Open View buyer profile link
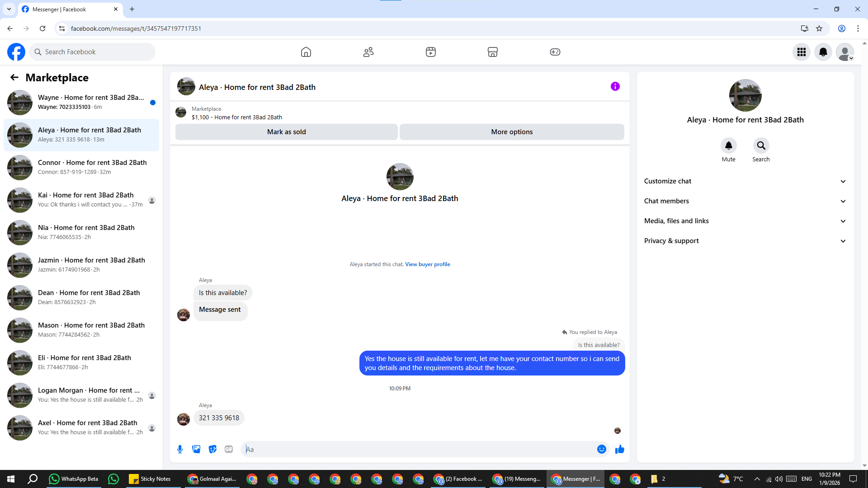 (427, 264)
